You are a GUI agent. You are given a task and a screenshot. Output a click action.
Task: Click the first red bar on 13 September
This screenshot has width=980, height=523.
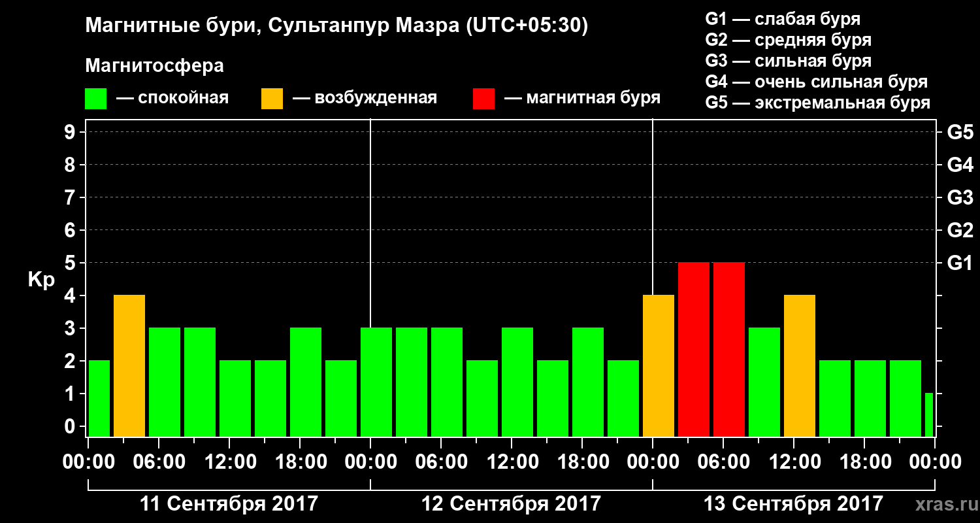pos(694,350)
